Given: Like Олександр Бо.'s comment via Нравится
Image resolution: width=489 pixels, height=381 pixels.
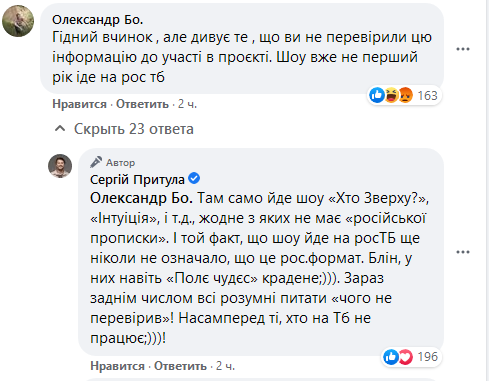Looking at the screenshot, I should (79, 104).
